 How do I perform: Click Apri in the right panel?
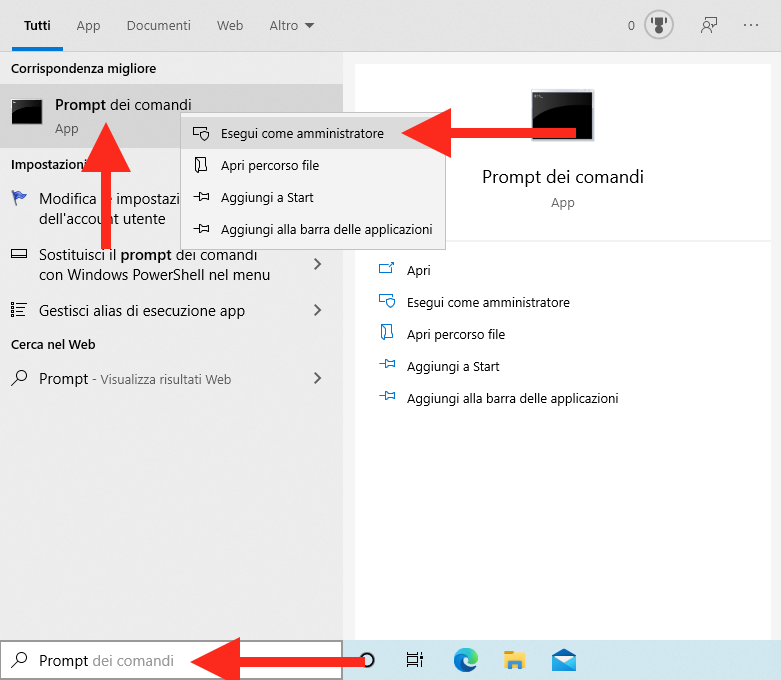(418, 271)
